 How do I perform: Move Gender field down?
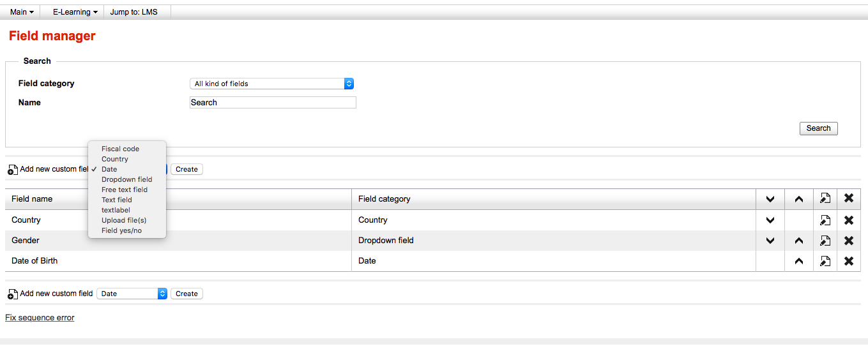770,241
